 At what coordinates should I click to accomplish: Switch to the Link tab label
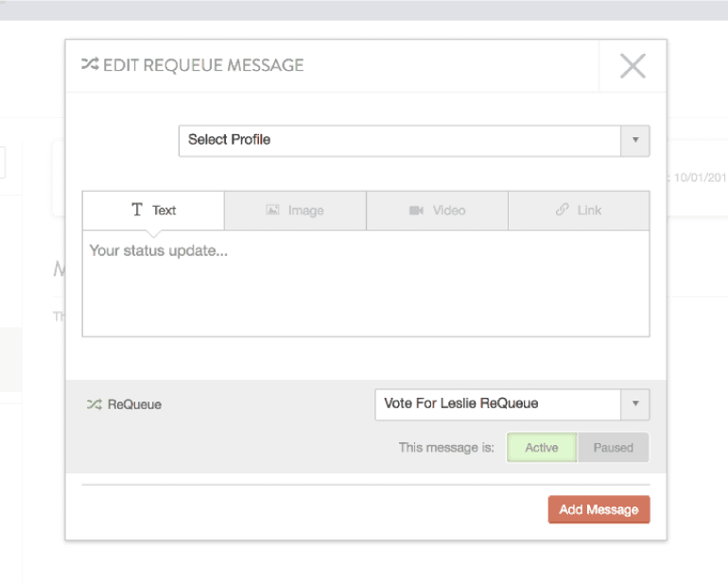coord(589,211)
